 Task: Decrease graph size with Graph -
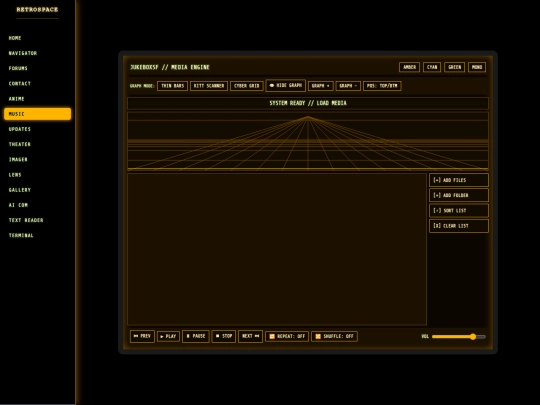pos(348,86)
